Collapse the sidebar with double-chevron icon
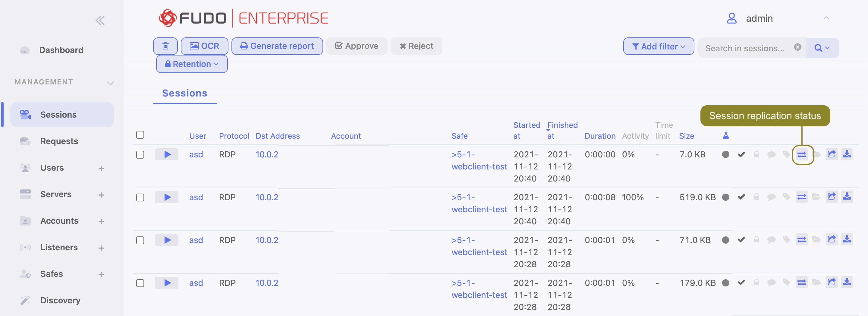 tap(100, 21)
